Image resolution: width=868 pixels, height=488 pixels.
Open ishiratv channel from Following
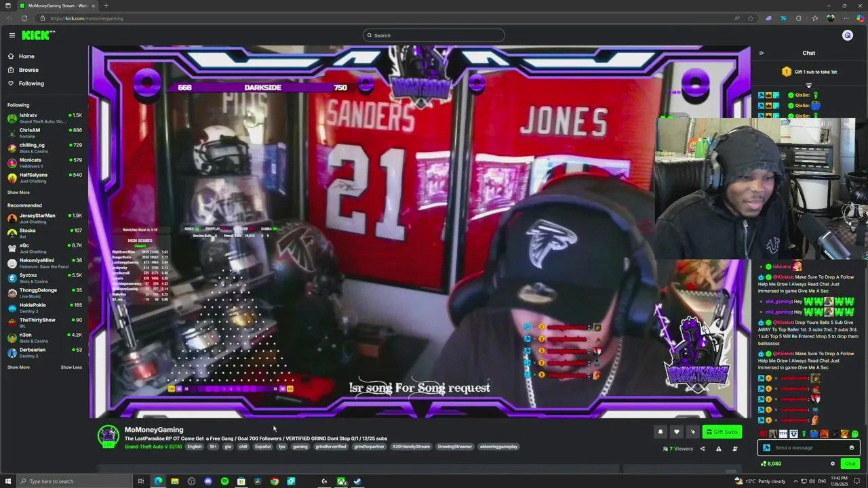click(x=44, y=118)
